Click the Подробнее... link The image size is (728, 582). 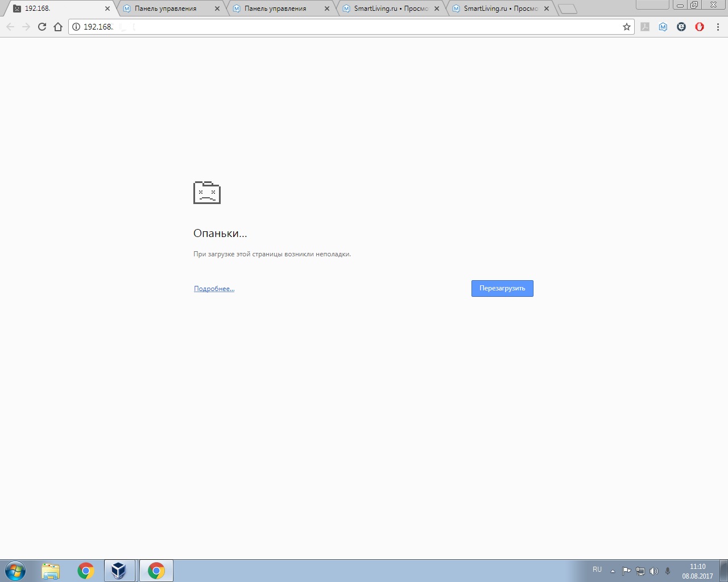(x=214, y=289)
